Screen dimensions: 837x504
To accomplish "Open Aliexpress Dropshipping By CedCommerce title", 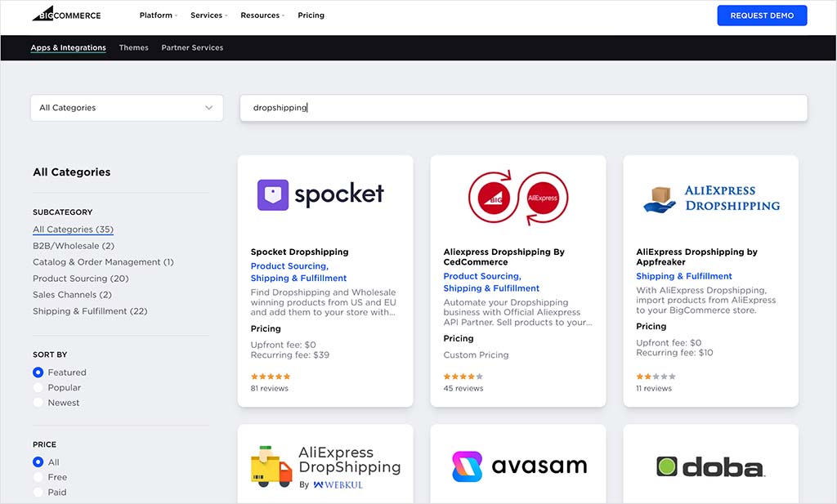I will pos(504,256).
